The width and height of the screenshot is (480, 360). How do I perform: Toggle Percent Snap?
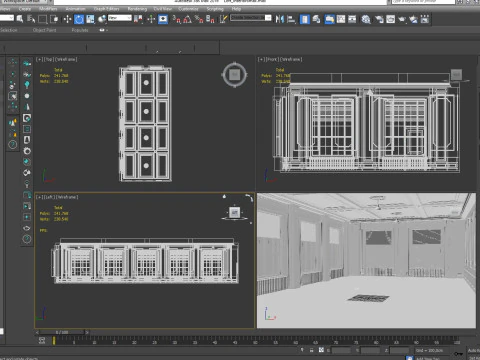(199, 19)
